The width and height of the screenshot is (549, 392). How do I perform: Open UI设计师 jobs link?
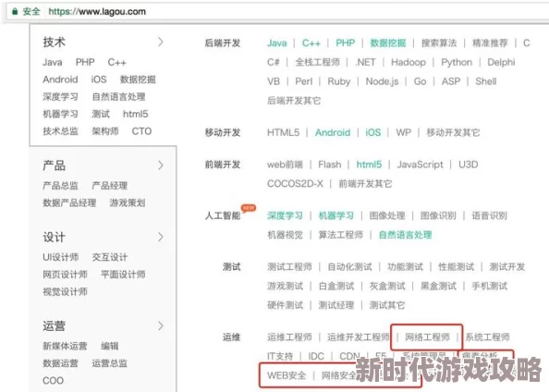61,257
